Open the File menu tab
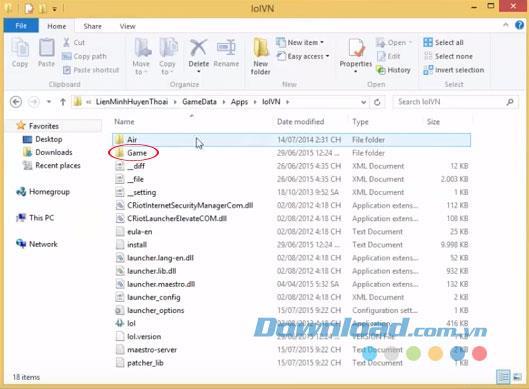The height and width of the screenshot is (389, 529). [21, 26]
